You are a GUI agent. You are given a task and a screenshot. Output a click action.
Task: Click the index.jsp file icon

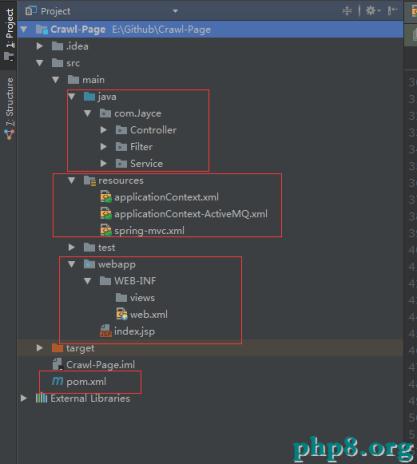106,331
